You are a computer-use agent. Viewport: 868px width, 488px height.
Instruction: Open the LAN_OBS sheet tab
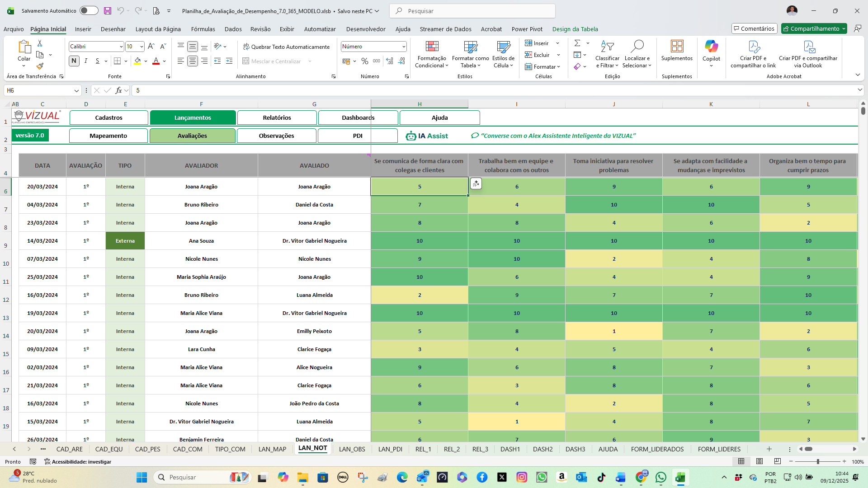click(352, 449)
